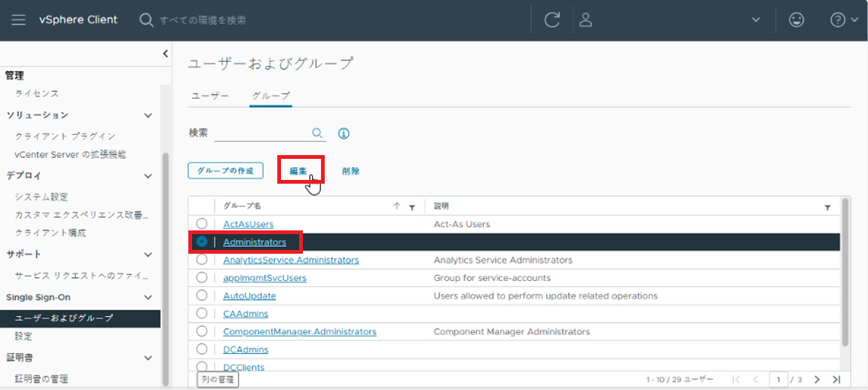Toggle sort arrow on グループ名 column
This screenshot has width=868, height=390.
click(x=396, y=206)
